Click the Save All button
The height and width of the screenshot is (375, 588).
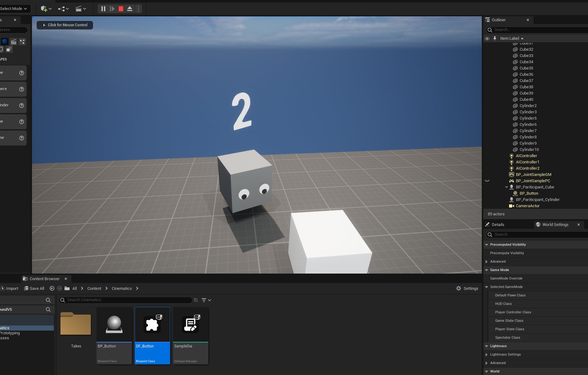pyautogui.click(x=34, y=289)
